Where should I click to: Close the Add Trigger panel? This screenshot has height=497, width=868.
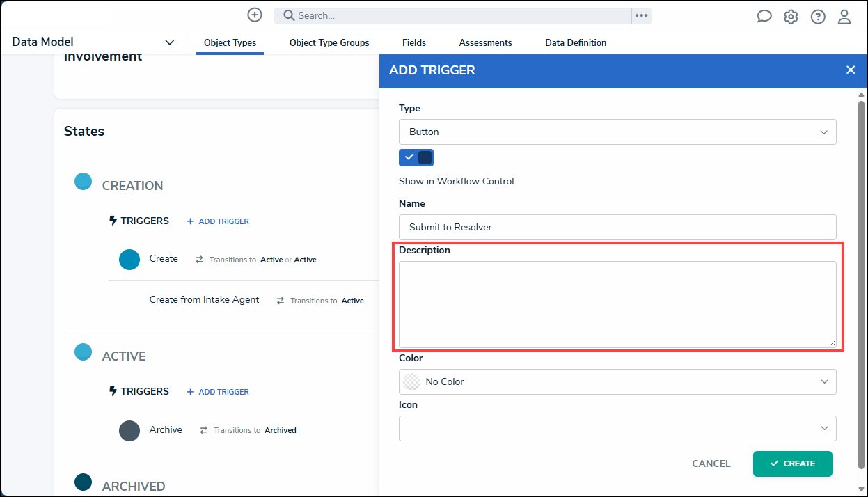[851, 70]
